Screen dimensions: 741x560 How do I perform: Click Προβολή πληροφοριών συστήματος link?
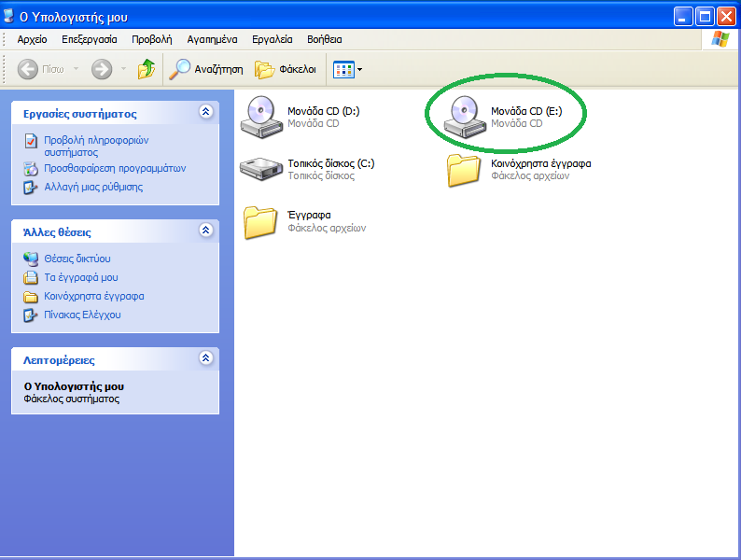pyautogui.click(x=96, y=146)
